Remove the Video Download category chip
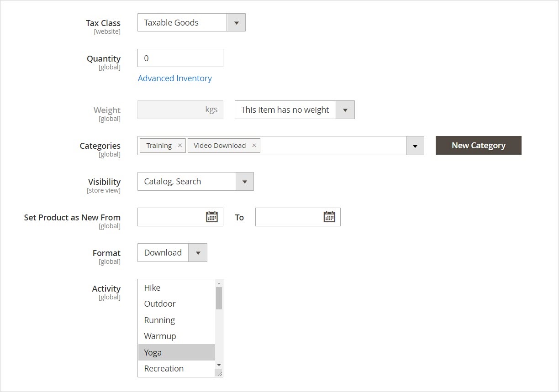 254,145
